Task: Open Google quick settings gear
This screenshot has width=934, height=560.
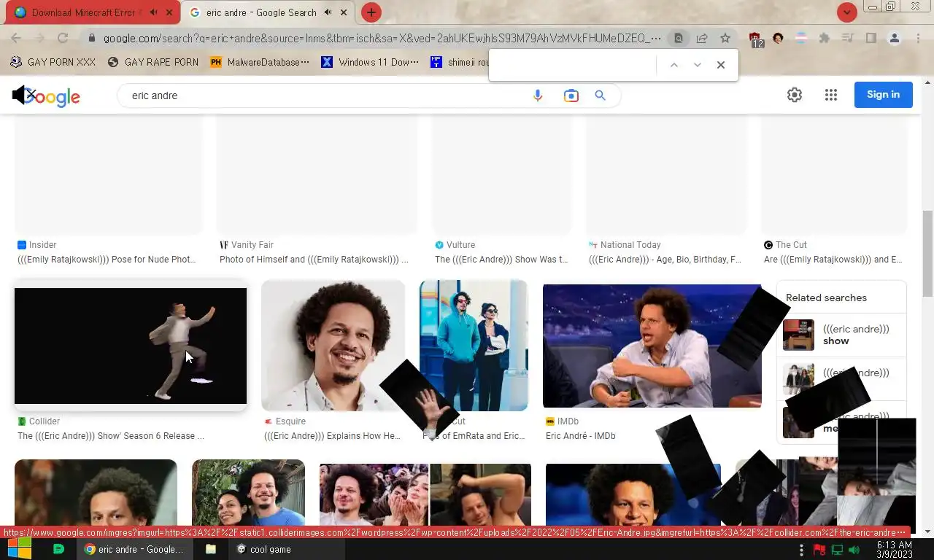Action: coord(795,95)
